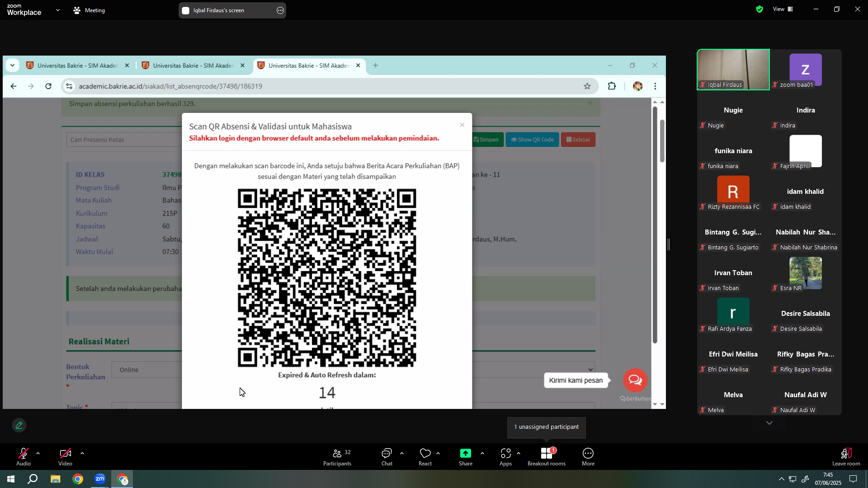Click the Show QR Code button
Viewport: 868px width, 488px height.
(x=532, y=140)
